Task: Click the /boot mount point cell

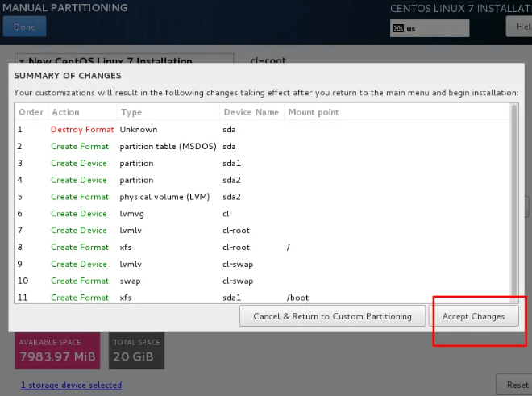Action: 297,298
